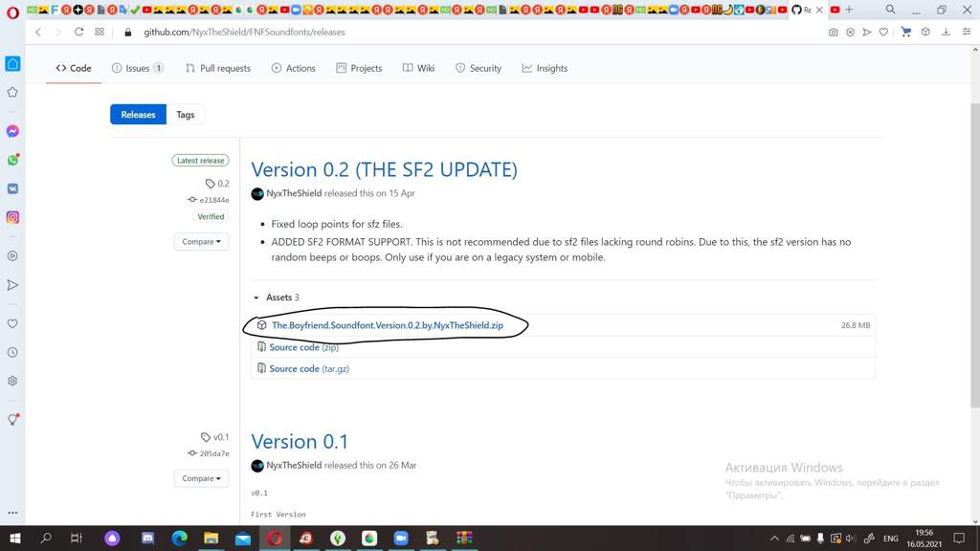Click the Verified badge

[211, 217]
